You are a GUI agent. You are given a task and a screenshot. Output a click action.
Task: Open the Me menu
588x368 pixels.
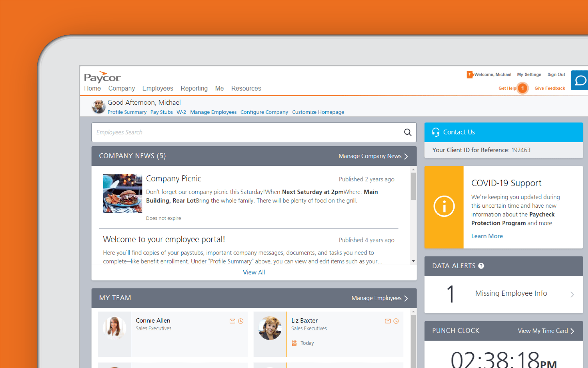coord(220,88)
